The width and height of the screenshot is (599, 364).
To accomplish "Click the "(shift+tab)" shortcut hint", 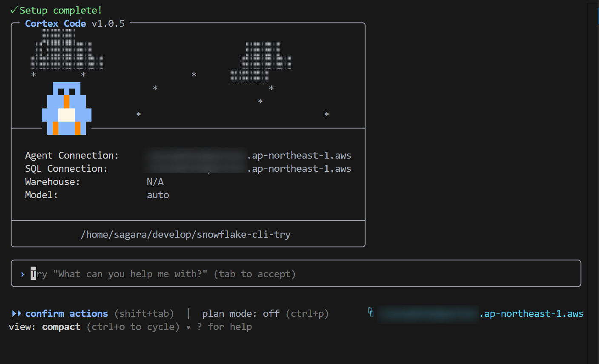I will pos(144,313).
